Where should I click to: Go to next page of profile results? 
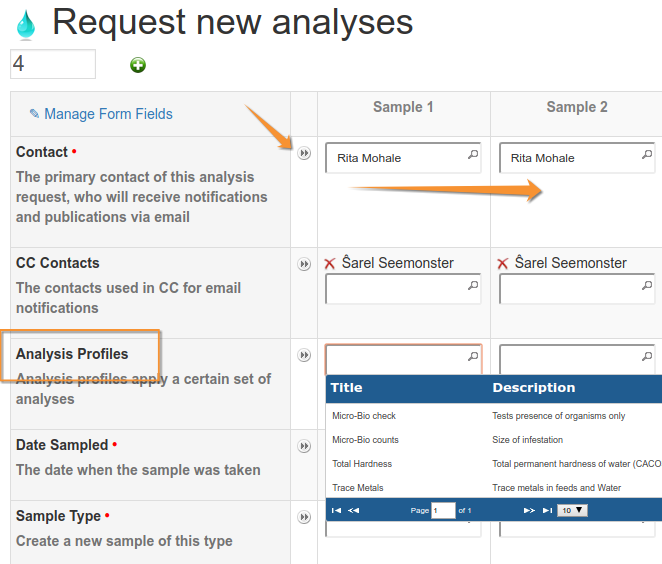pos(529,510)
